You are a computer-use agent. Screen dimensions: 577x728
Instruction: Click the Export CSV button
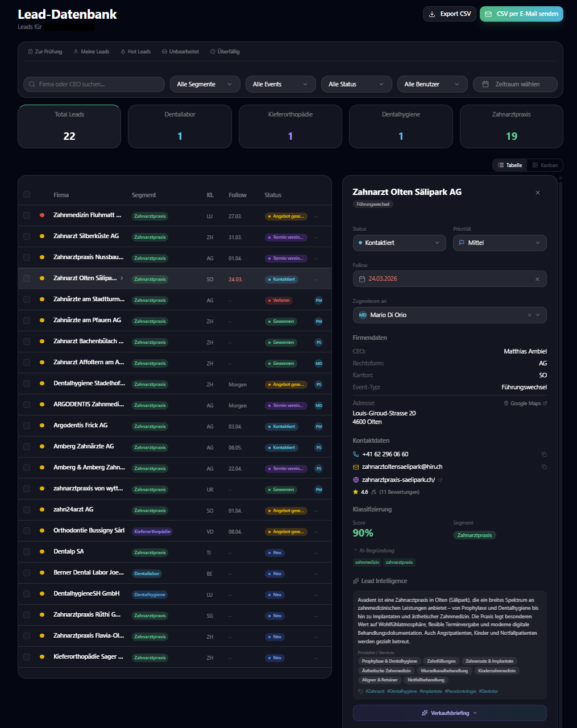coord(450,14)
